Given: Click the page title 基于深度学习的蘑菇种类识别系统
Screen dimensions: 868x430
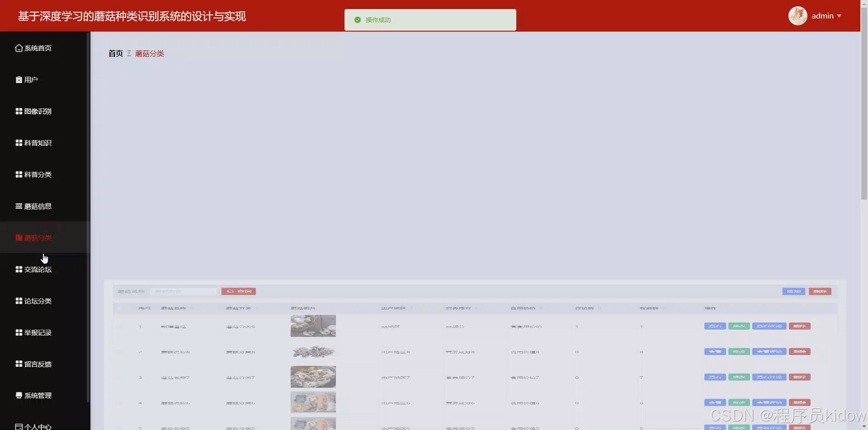Looking at the screenshot, I should (x=132, y=16).
